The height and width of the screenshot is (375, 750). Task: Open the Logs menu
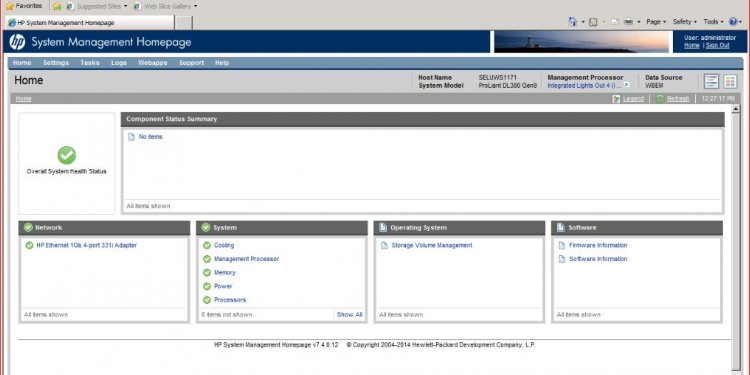tap(119, 63)
